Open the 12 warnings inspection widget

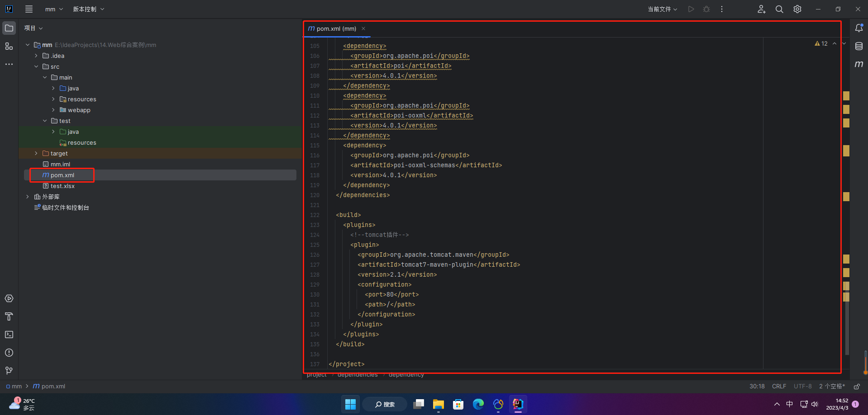pos(821,44)
